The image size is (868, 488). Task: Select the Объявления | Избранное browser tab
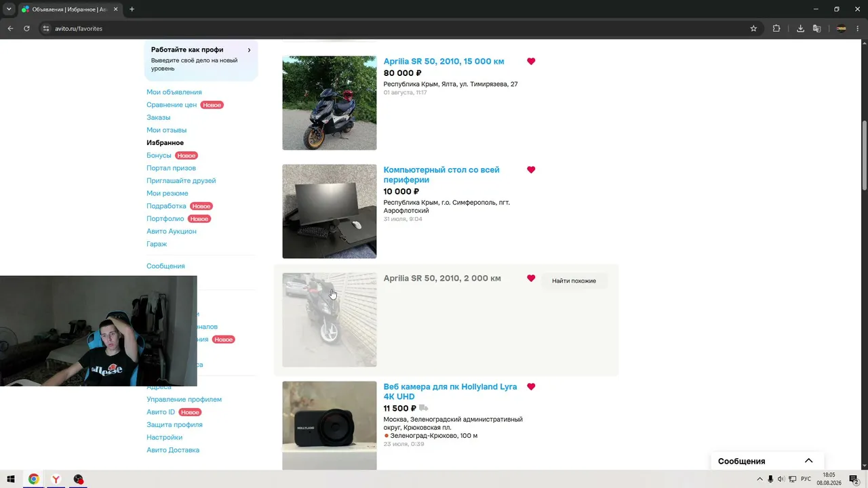click(x=69, y=9)
